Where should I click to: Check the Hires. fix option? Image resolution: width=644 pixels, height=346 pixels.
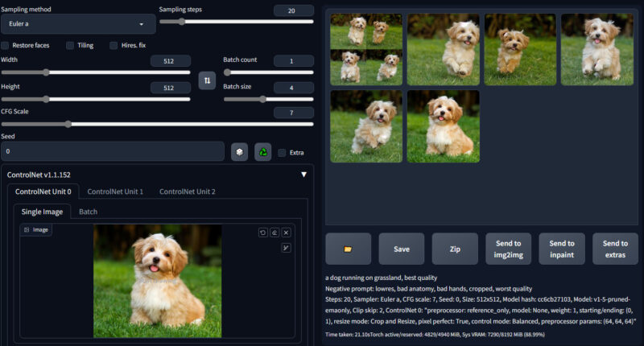(x=114, y=45)
